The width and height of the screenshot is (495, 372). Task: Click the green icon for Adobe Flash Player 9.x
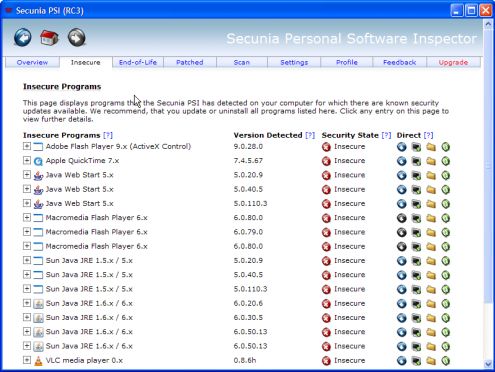click(x=446, y=147)
